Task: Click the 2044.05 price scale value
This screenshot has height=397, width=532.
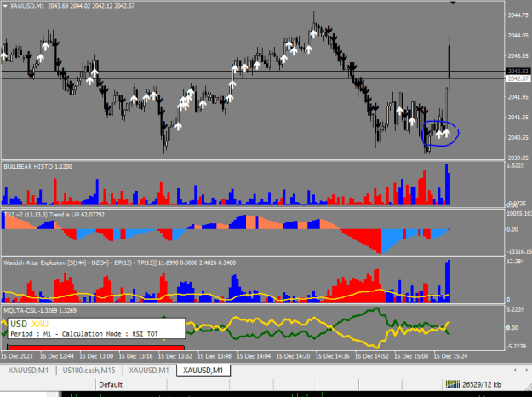Action: [x=518, y=35]
